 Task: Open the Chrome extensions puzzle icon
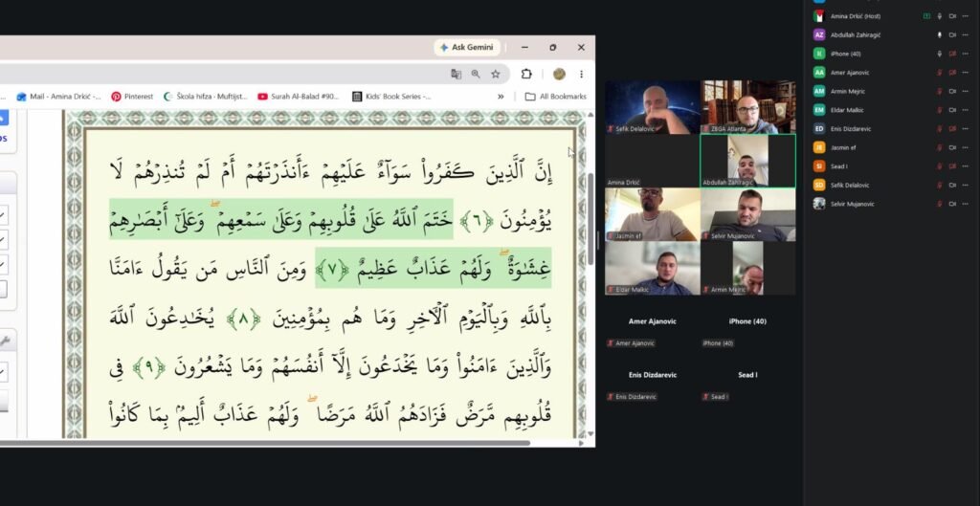(x=526, y=75)
